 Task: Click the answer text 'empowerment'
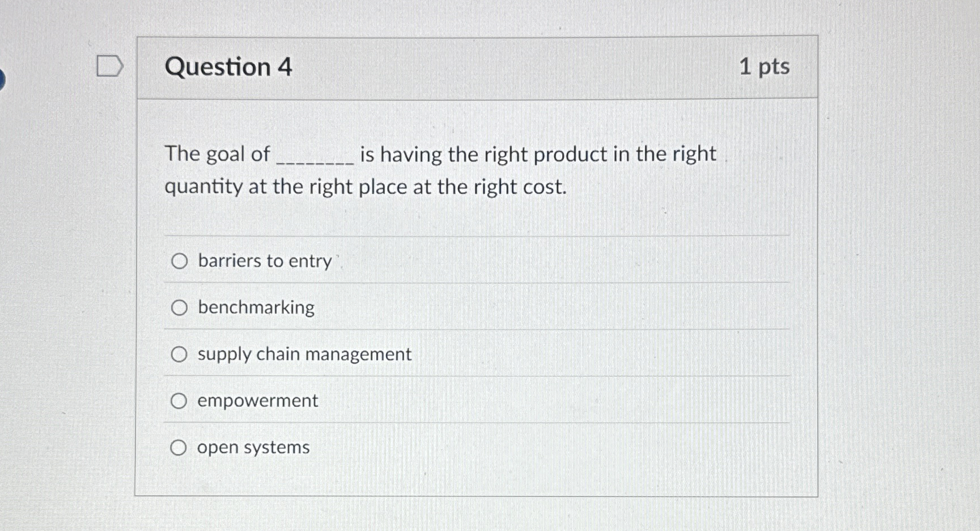(x=258, y=400)
